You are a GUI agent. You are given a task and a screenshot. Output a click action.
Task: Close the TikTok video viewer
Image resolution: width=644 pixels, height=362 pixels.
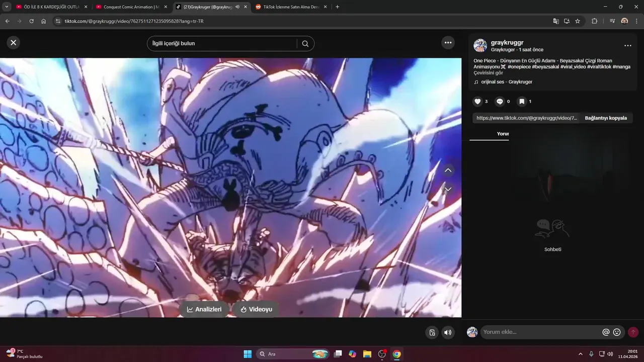point(14,43)
